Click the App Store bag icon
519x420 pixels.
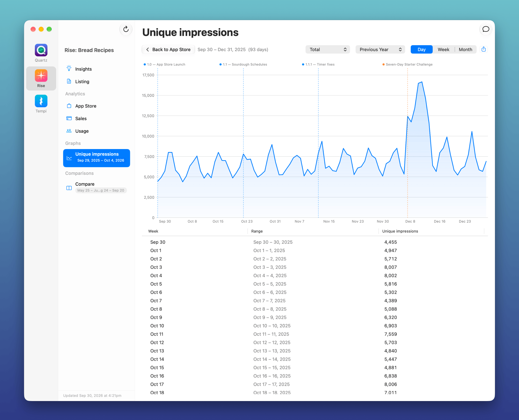pyautogui.click(x=69, y=106)
